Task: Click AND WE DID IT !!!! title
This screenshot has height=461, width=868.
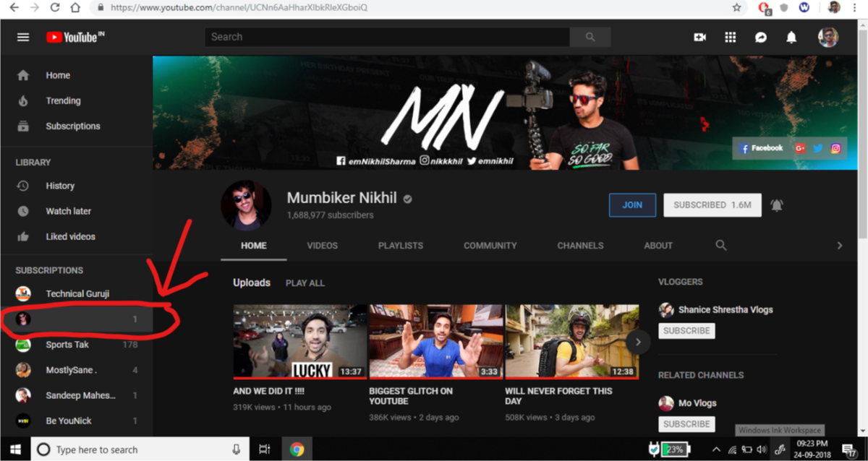Action: tap(269, 391)
